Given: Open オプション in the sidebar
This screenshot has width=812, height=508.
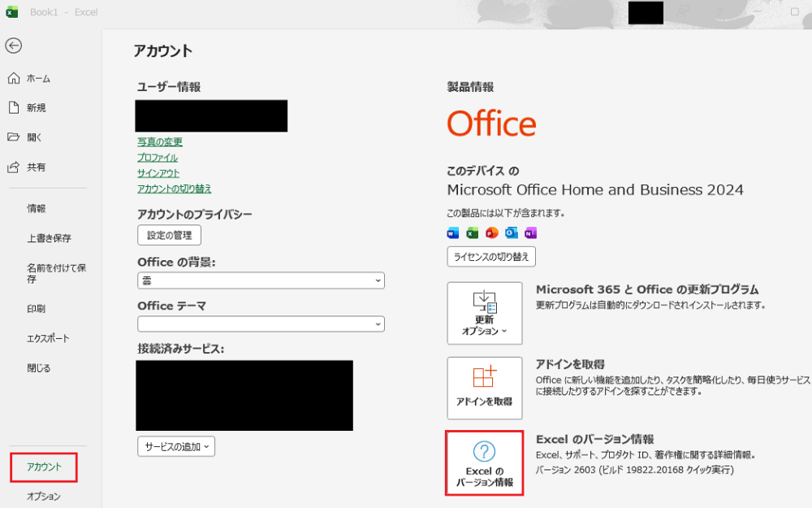Looking at the screenshot, I should click(44, 497).
